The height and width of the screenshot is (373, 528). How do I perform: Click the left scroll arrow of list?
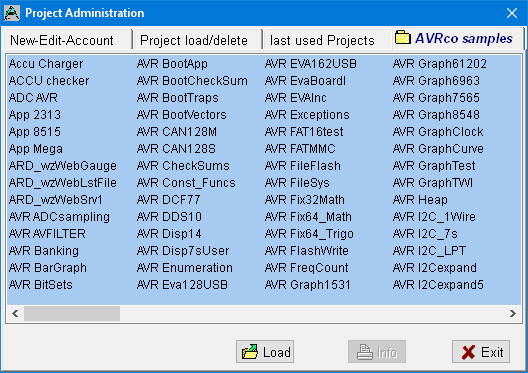point(15,313)
